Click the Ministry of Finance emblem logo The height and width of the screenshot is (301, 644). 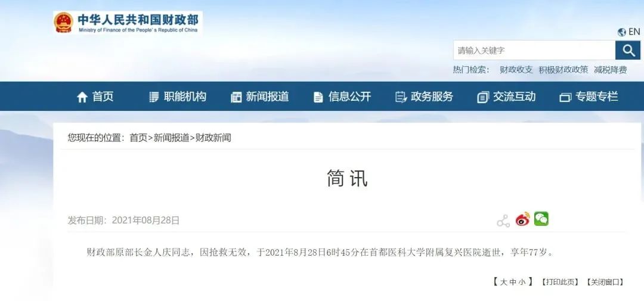(x=64, y=23)
